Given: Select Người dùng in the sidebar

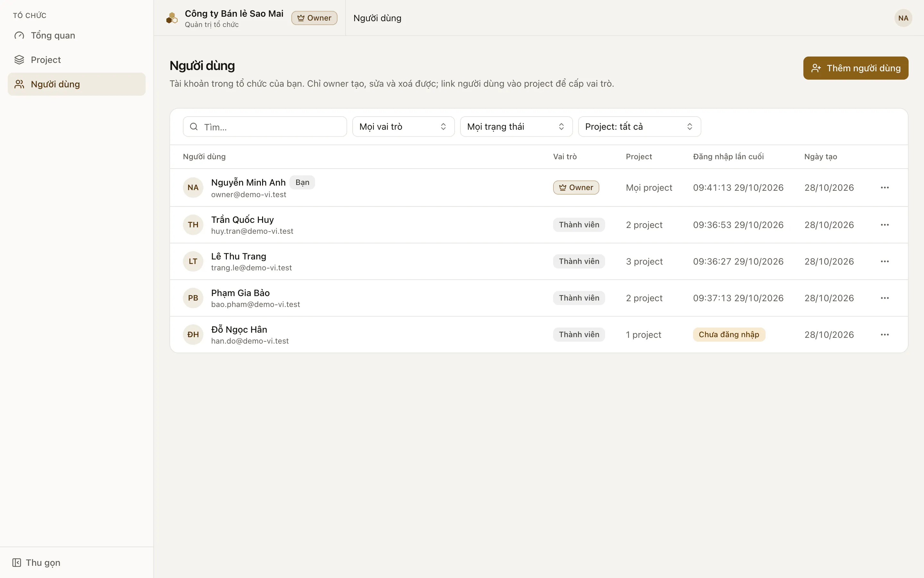Looking at the screenshot, I should 76,84.
